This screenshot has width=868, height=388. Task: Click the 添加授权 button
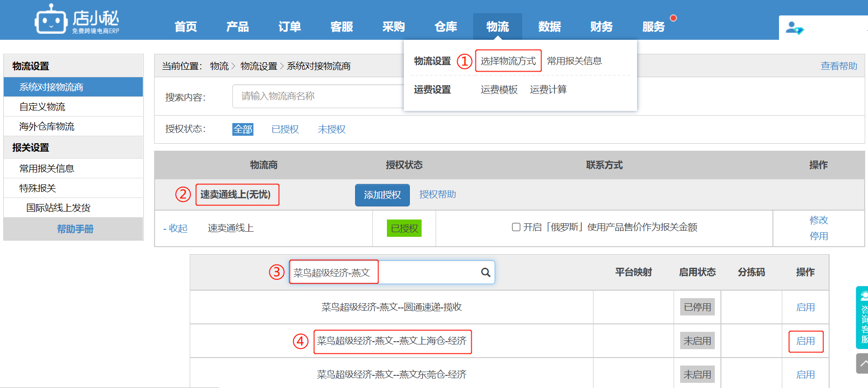pyautogui.click(x=382, y=195)
